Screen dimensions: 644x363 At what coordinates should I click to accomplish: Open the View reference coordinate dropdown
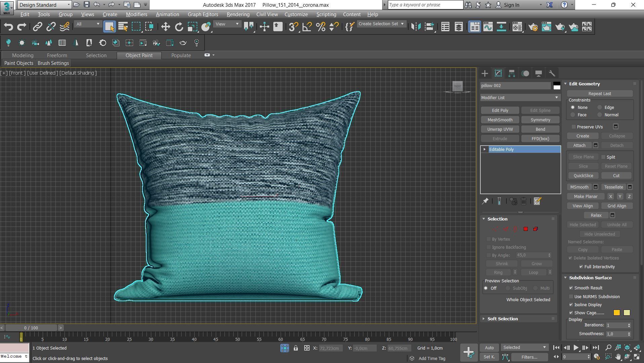[x=227, y=24]
